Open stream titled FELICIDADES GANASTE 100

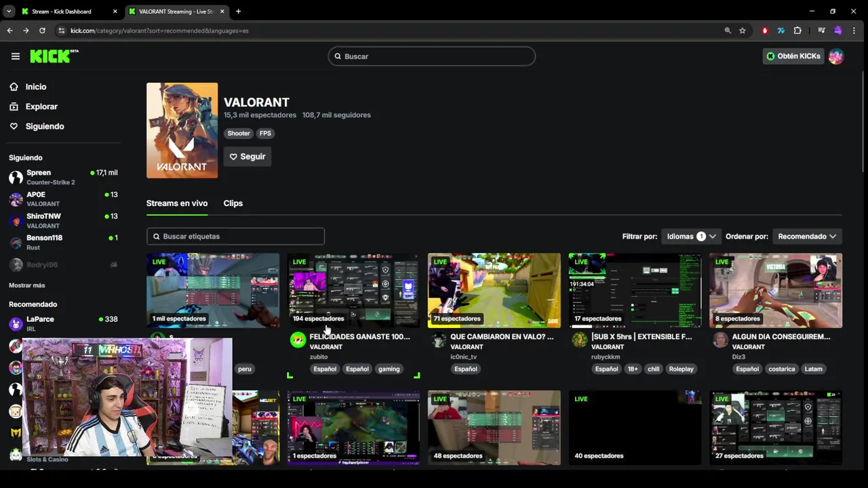click(x=359, y=336)
